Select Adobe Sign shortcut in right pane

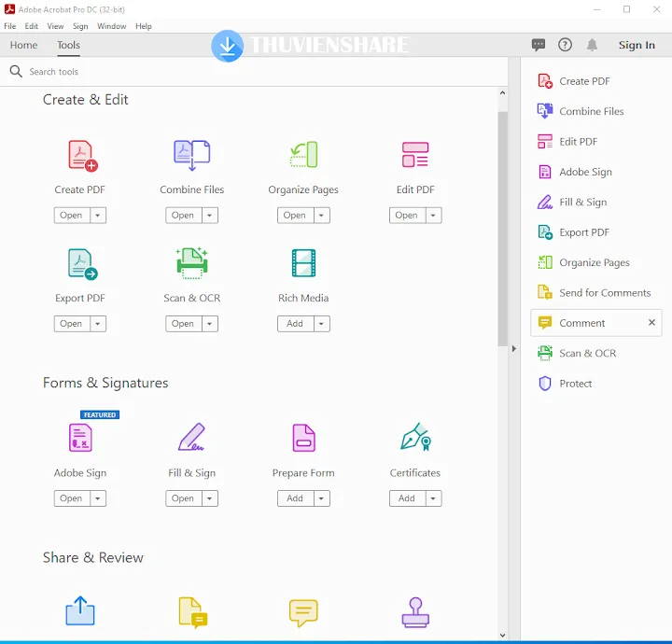point(575,172)
